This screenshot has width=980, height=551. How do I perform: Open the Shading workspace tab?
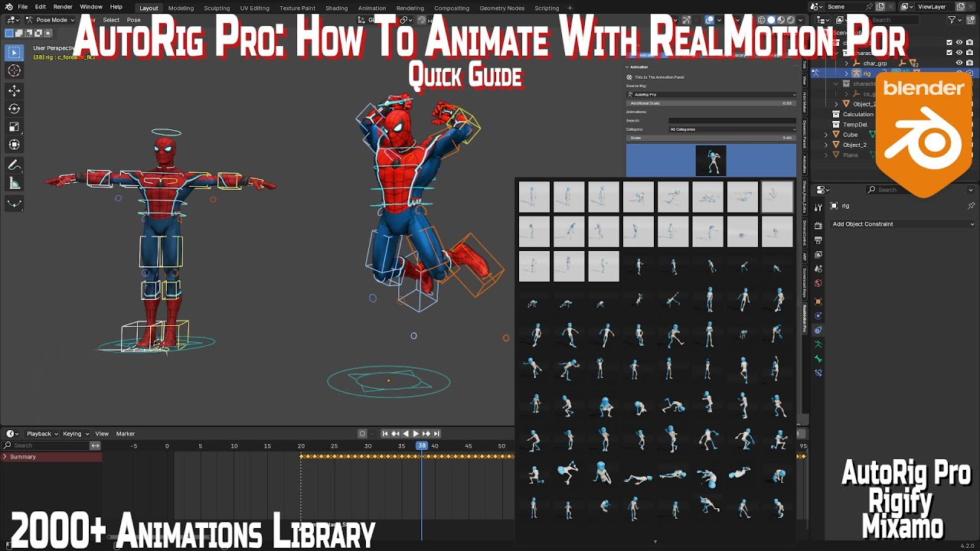coord(336,8)
